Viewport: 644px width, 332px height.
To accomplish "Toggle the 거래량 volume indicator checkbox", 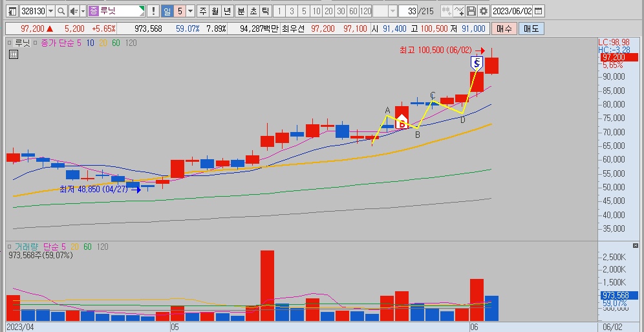I will click(11, 247).
